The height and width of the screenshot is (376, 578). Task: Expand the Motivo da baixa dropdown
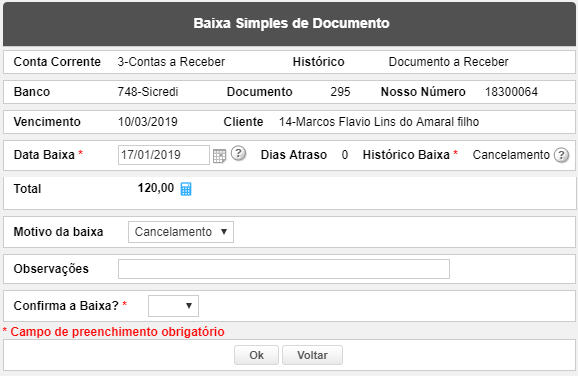(181, 232)
